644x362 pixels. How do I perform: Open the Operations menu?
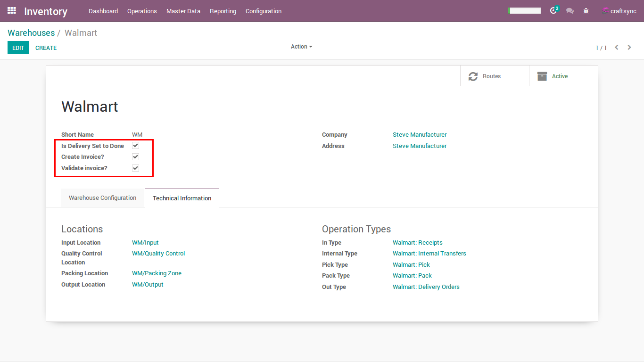[x=142, y=11]
